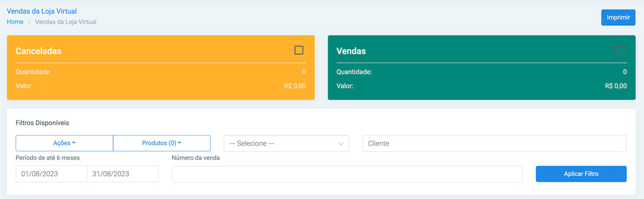The width and height of the screenshot is (644, 199).
Task: Expand the Produtos (0) dropdown
Action: 162,143
